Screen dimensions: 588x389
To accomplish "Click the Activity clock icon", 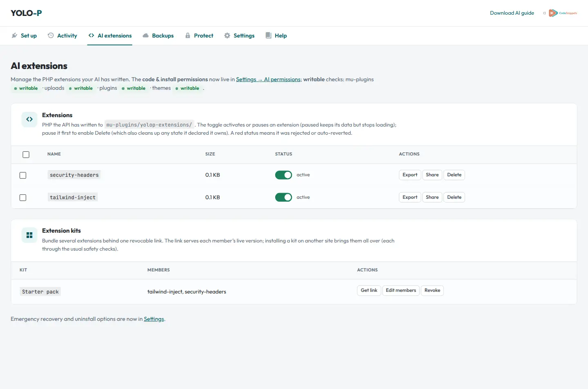I will click(x=51, y=36).
